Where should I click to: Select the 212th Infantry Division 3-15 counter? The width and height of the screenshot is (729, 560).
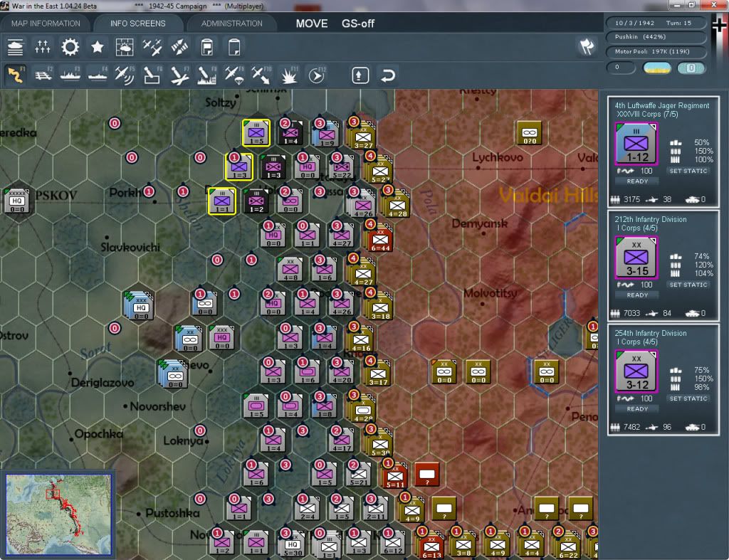pos(636,258)
